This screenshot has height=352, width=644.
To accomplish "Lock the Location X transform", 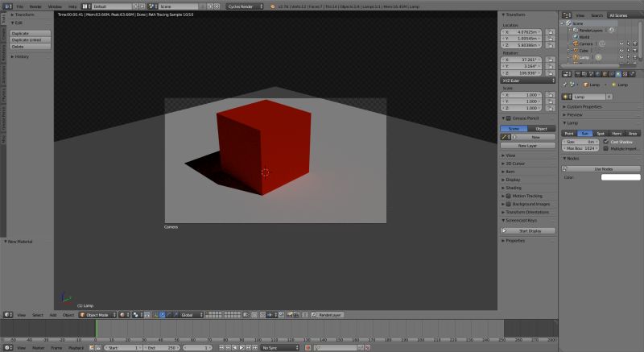I will (x=551, y=32).
